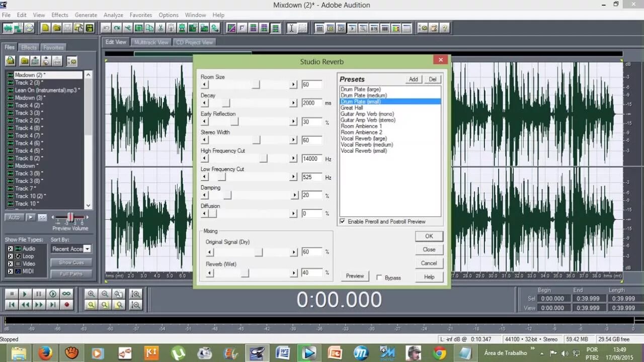Viewport: 644px width, 362px height.
Task: Start playback with the Play transport button
Action: [25, 294]
